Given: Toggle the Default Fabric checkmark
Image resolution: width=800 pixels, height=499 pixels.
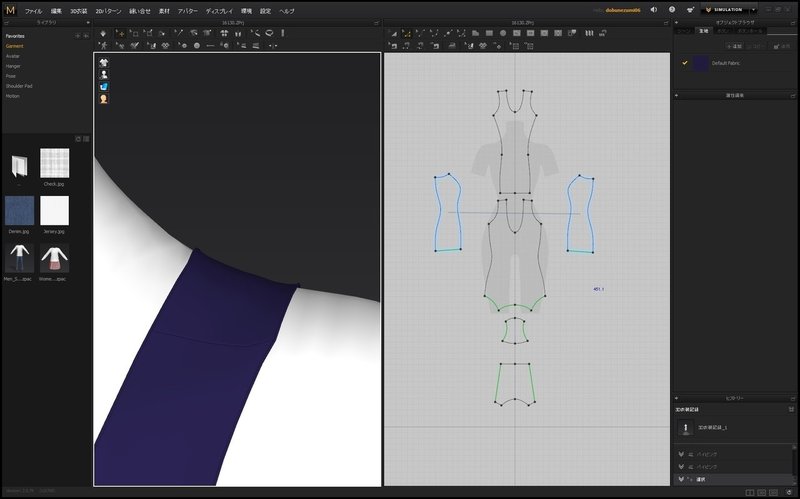Looking at the screenshot, I should pyautogui.click(x=684, y=63).
